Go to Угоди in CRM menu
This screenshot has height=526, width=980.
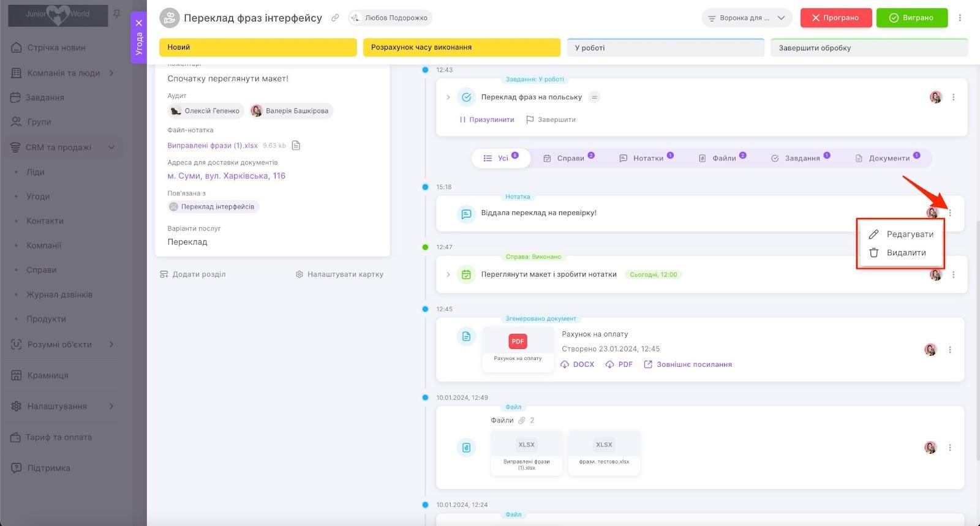pyautogui.click(x=38, y=197)
